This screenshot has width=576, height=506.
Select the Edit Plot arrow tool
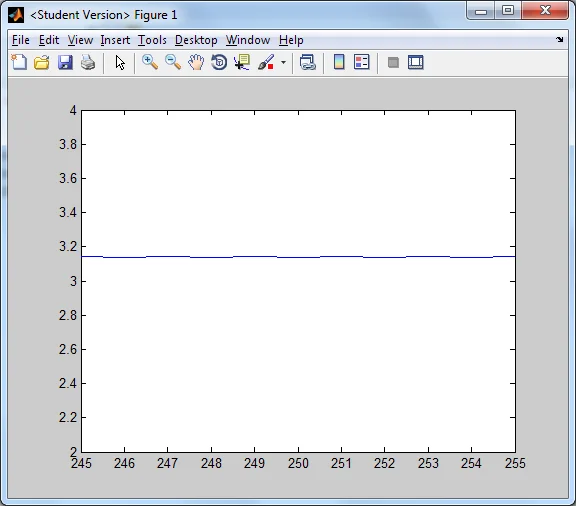(120, 62)
